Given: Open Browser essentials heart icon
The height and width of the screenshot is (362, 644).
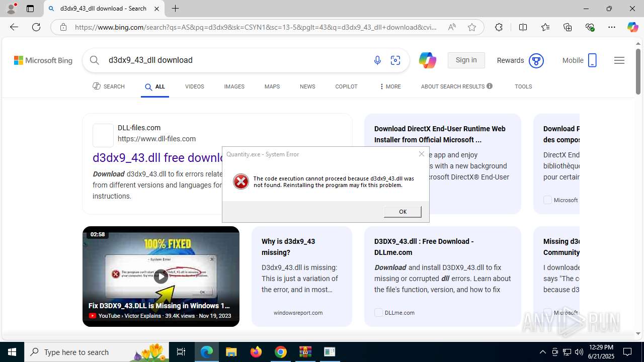Looking at the screenshot, I should pyautogui.click(x=590, y=27).
